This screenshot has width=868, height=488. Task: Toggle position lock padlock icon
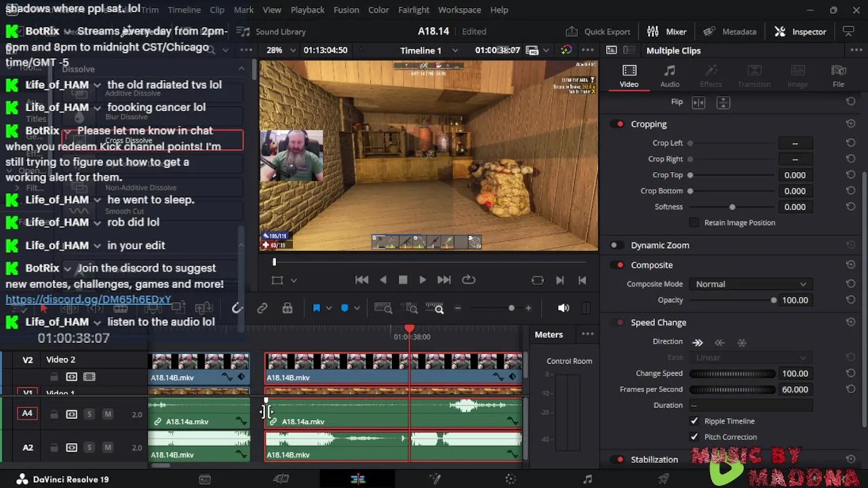tap(288, 308)
